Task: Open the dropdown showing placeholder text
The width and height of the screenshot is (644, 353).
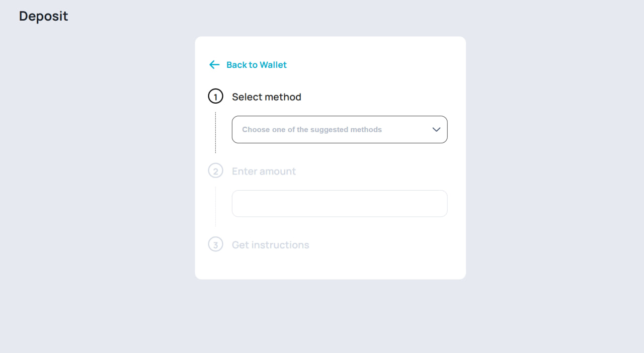Action: [x=340, y=129]
